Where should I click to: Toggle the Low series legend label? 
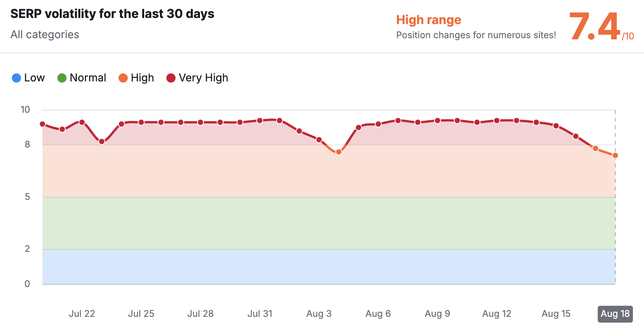click(x=34, y=78)
